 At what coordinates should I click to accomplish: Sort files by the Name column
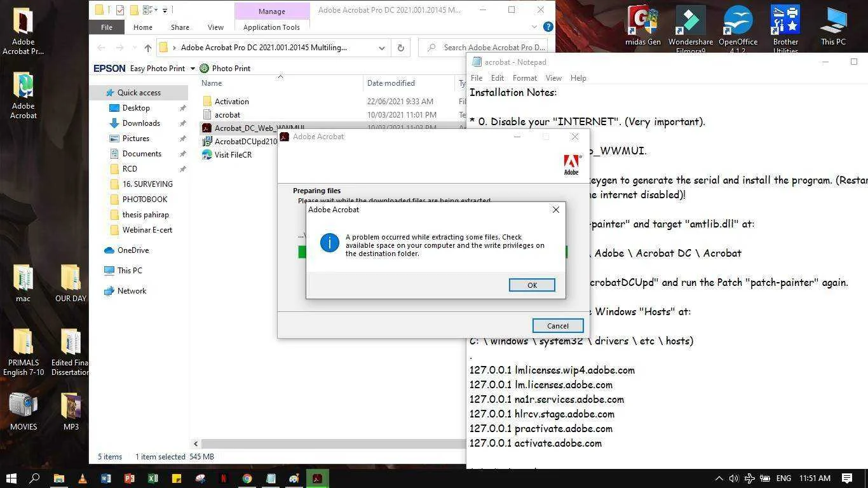(x=212, y=83)
